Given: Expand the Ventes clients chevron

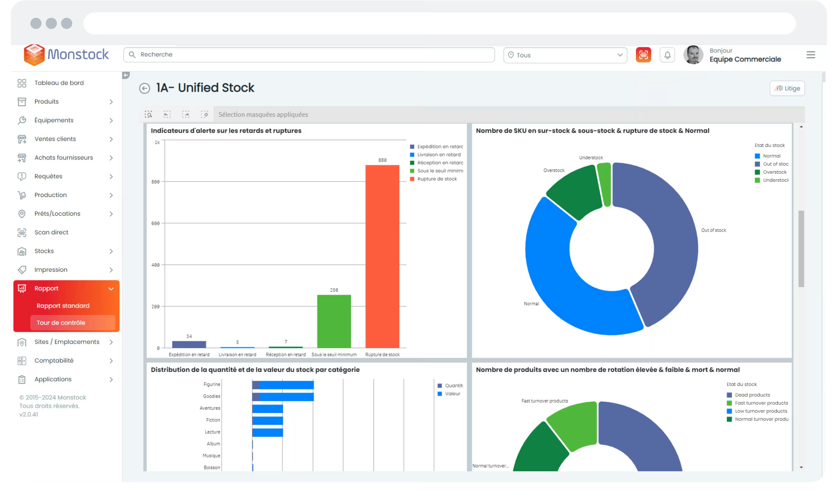Looking at the screenshot, I should pyautogui.click(x=111, y=139).
